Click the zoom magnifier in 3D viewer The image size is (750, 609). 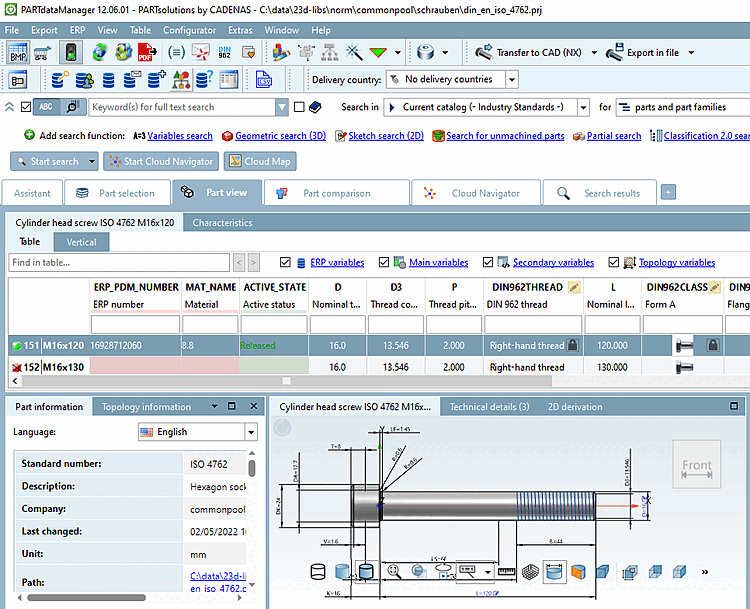click(x=393, y=571)
